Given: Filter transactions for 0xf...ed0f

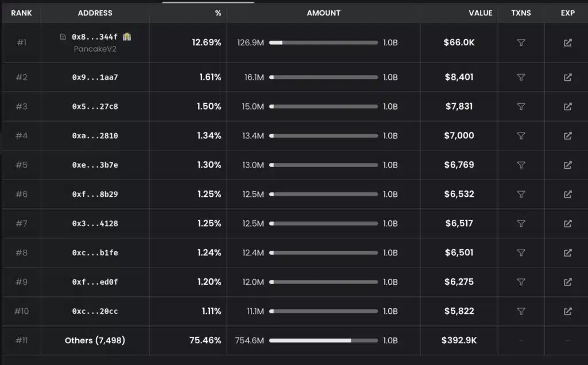Looking at the screenshot, I should 521,282.
